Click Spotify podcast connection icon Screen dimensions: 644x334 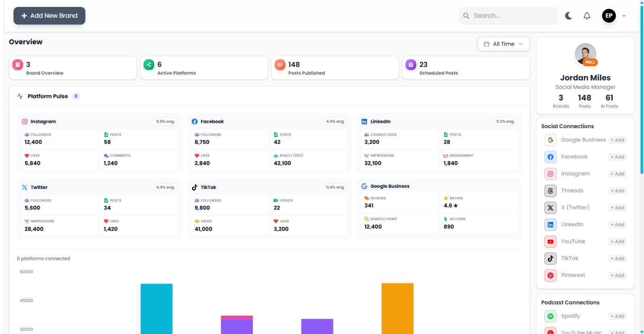(550, 316)
